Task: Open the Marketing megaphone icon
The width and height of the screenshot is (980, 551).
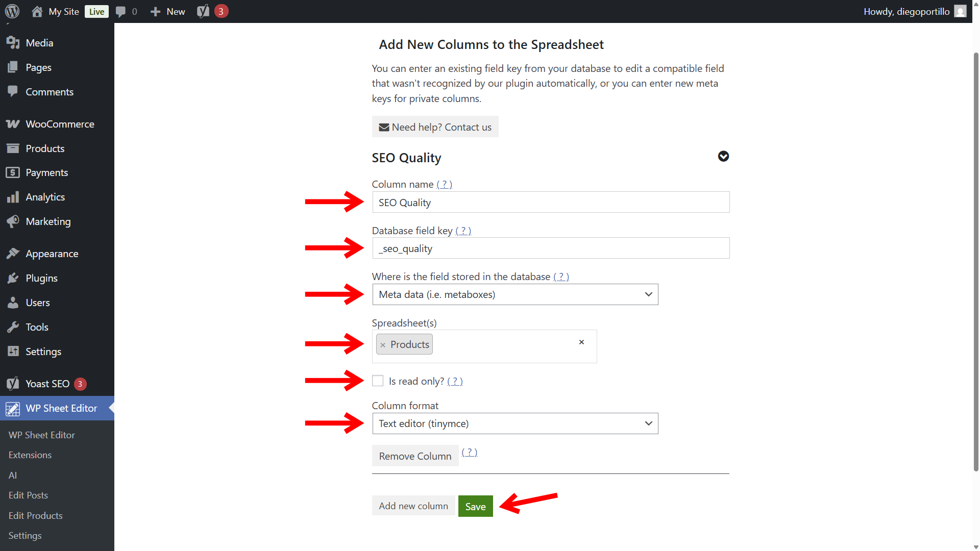Action: pyautogui.click(x=13, y=221)
